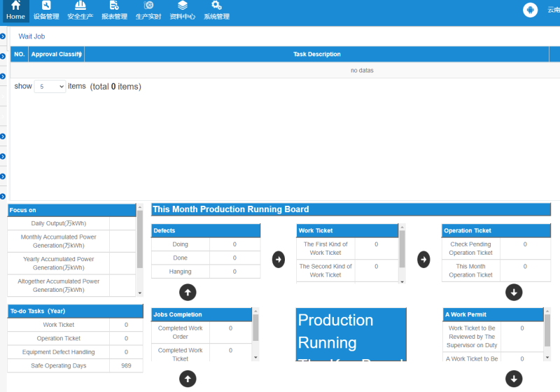The height and width of the screenshot is (392, 560).
Task: Open 报表管理 report icon menu
Action: pos(114,10)
